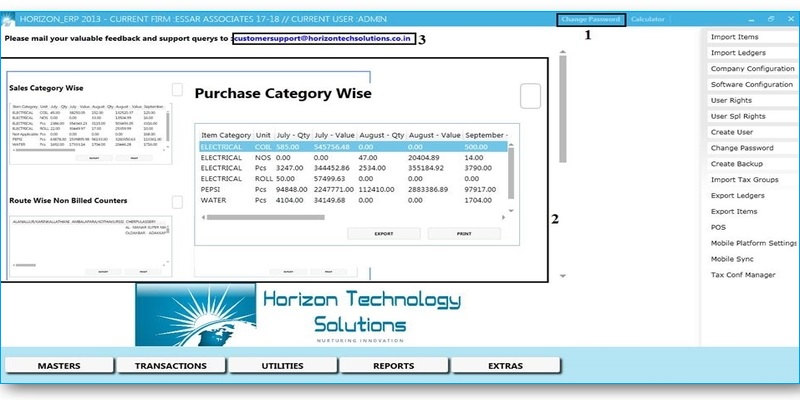Screen dimensions: 800x400
Task: Open Mobile Platform Settings
Action: (750, 243)
